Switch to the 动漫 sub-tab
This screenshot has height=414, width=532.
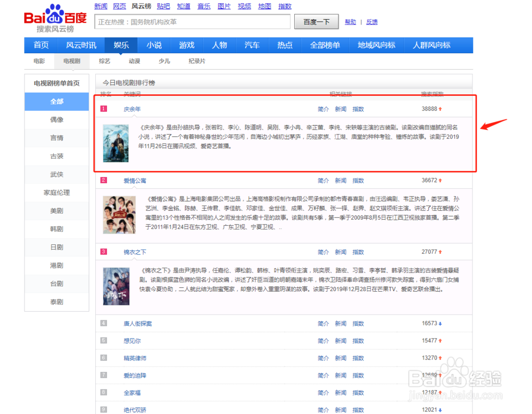point(135,61)
